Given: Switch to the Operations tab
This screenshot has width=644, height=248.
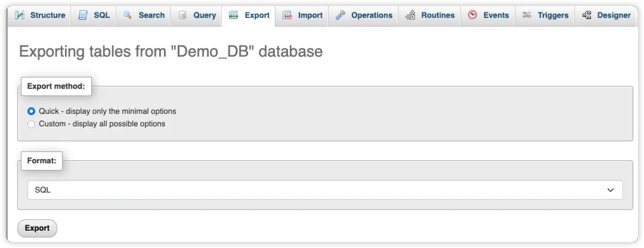Looking at the screenshot, I should click(x=371, y=15).
